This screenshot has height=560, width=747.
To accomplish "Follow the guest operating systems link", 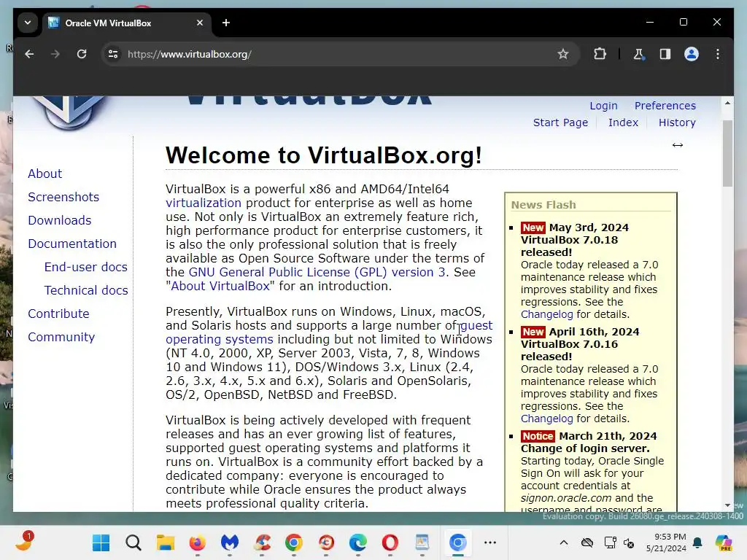I will pyautogui.click(x=220, y=340).
